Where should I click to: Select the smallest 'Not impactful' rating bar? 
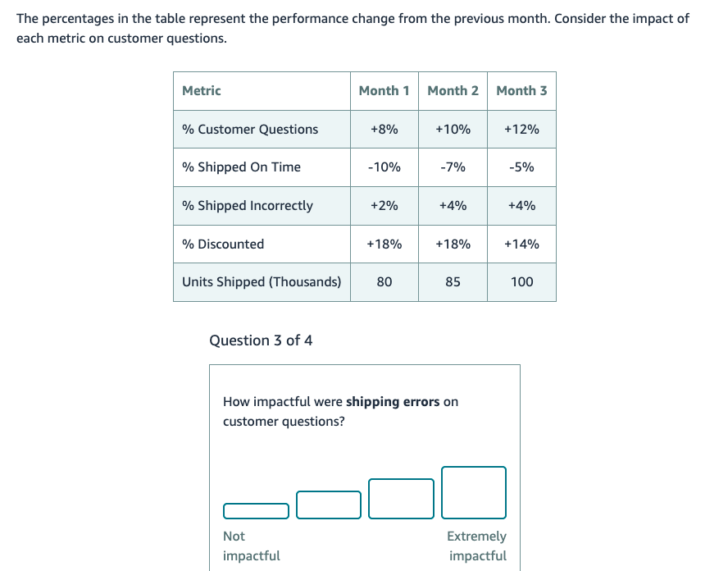pyautogui.click(x=256, y=510)
